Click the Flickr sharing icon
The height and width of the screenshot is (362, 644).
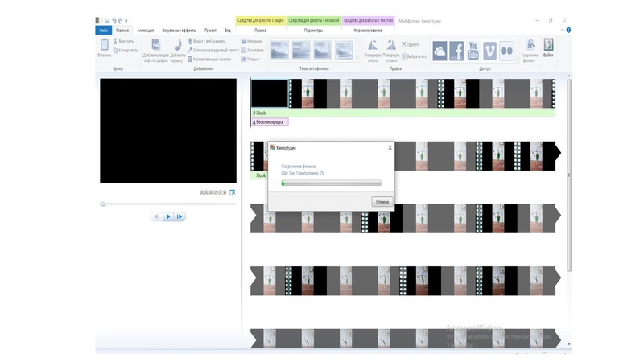coord(506,51)
